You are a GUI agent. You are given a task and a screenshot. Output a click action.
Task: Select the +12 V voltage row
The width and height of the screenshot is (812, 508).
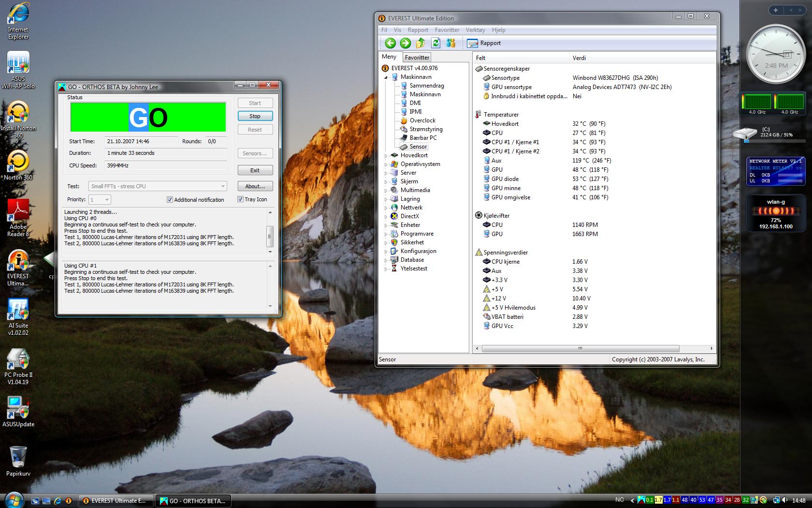click(536, 299)
